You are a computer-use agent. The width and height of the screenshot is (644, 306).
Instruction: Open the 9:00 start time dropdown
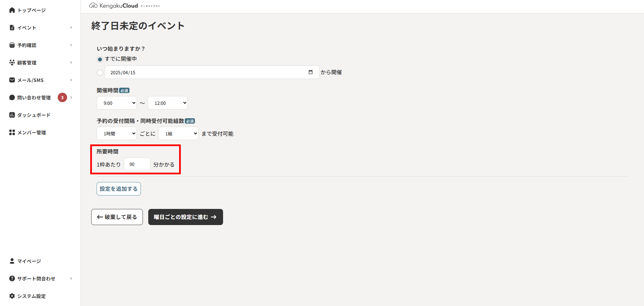[117, 103]
